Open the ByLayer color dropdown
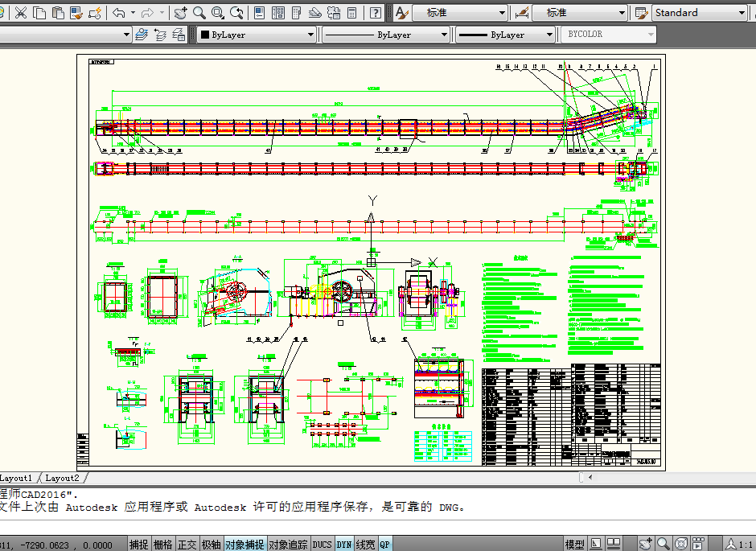Screen dimensions: 756x551 (x=257, y=35)
